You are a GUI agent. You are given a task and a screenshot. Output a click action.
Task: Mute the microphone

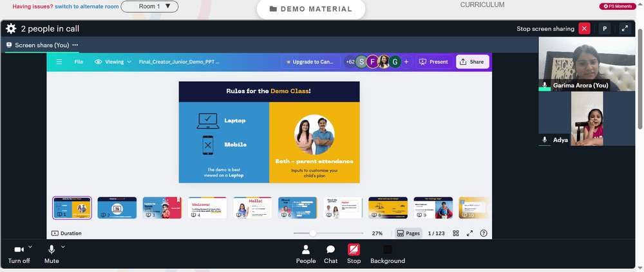[x=52, y=255]
